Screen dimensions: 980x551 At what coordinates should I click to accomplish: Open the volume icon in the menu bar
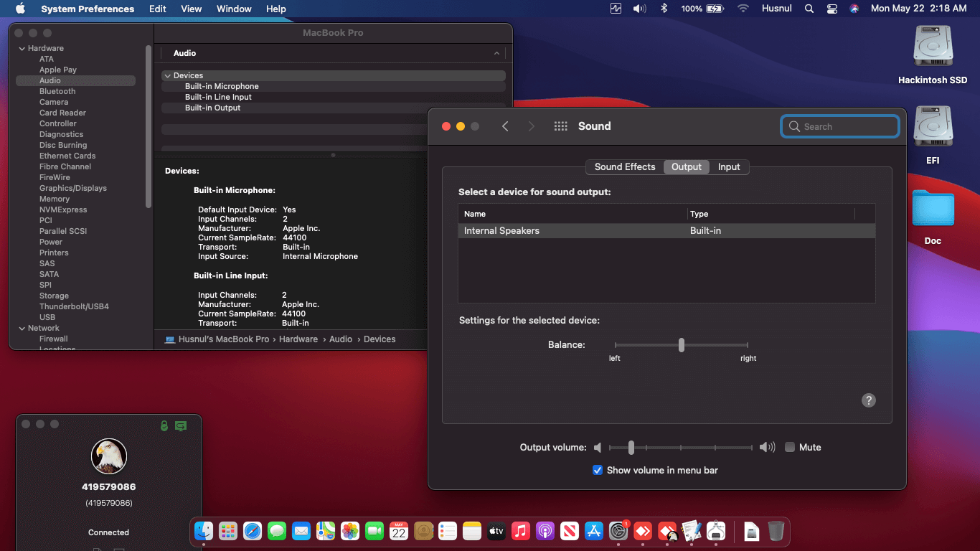(639, 9)
